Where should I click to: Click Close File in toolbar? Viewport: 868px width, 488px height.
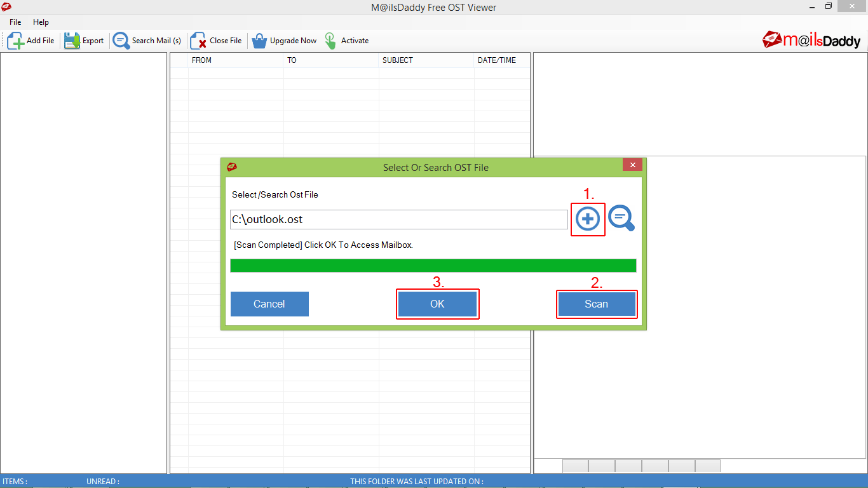point(216,41)
